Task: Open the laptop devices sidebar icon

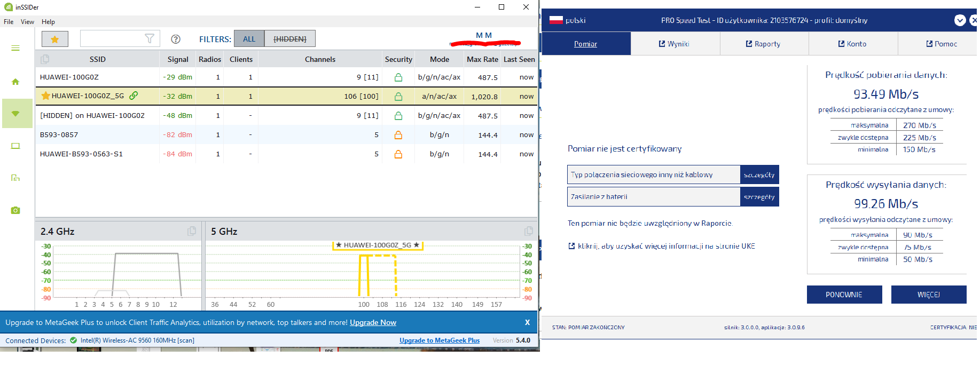Action: click(x=15, y=146)
